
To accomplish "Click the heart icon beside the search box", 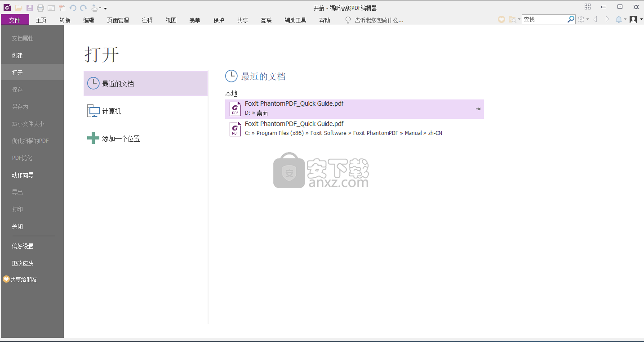I will coord(502,19).
